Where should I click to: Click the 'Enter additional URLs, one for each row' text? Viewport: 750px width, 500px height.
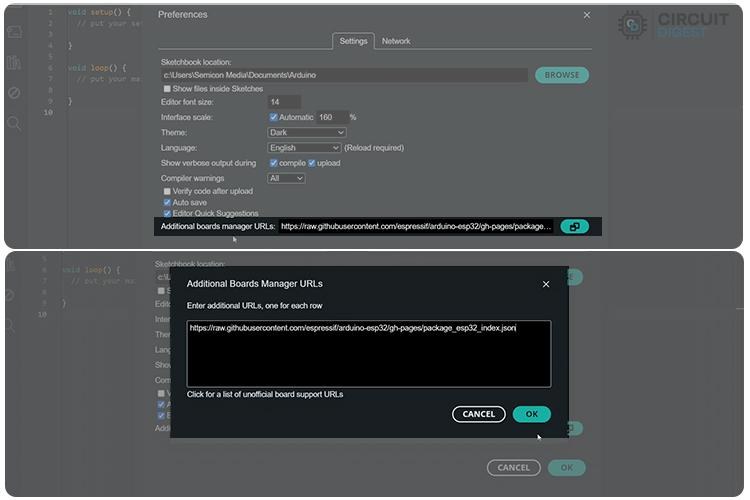point(254,306)
